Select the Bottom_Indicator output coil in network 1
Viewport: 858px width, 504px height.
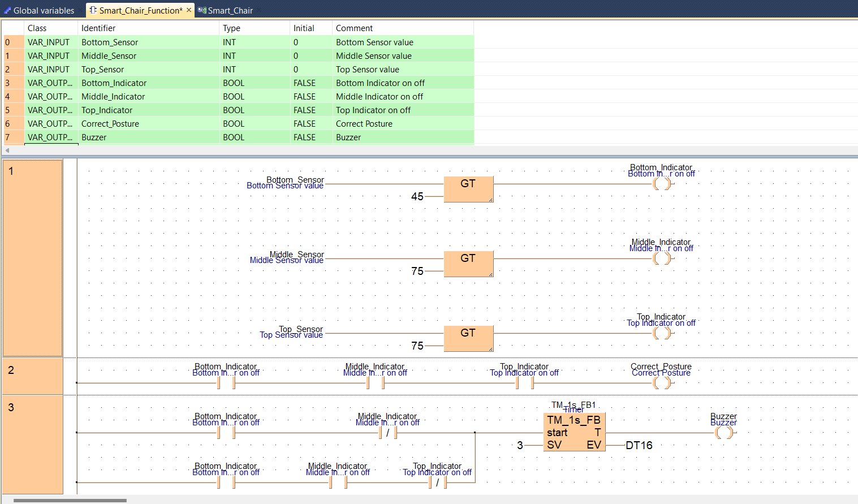coord(662,184)
